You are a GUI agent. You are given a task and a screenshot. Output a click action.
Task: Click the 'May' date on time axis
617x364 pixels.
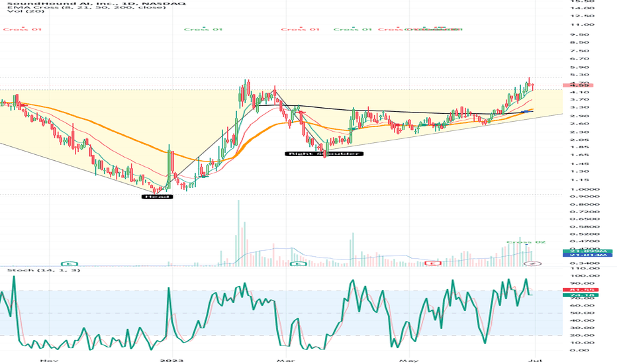(408, 361)
